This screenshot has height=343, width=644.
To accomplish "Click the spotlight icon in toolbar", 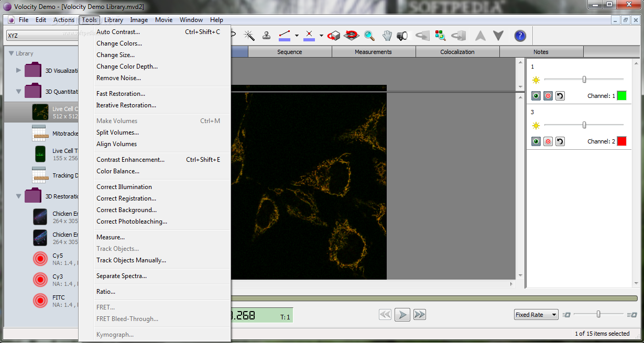I will pyautogui.click(x=402, y=36).
